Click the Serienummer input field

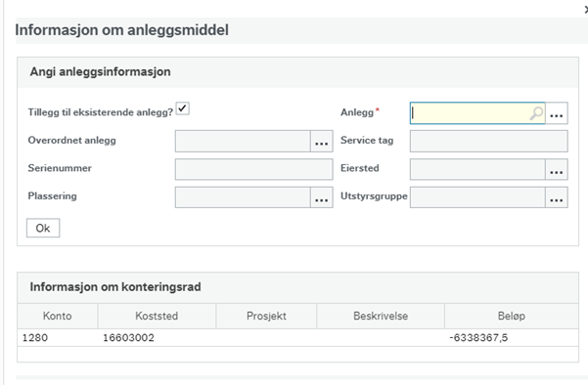pyautogui.click(x=253, y=169)
